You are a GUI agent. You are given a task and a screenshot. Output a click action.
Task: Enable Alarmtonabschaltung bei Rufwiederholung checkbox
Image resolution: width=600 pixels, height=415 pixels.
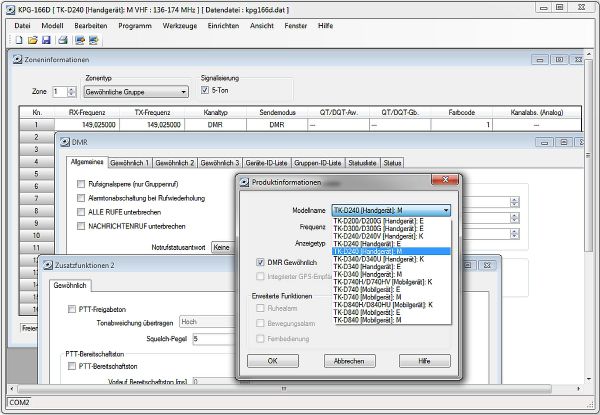pos(81,198)
